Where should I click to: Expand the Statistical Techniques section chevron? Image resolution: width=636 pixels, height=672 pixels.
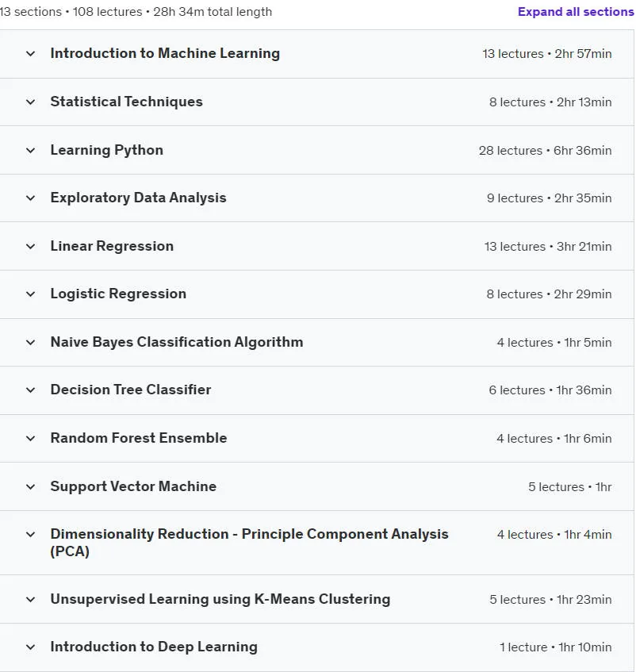pos(30,102)
